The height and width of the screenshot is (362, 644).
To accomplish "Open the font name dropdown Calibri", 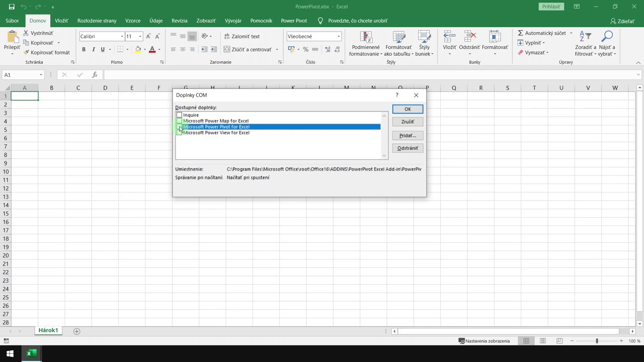I will click(x=122, y=36).
